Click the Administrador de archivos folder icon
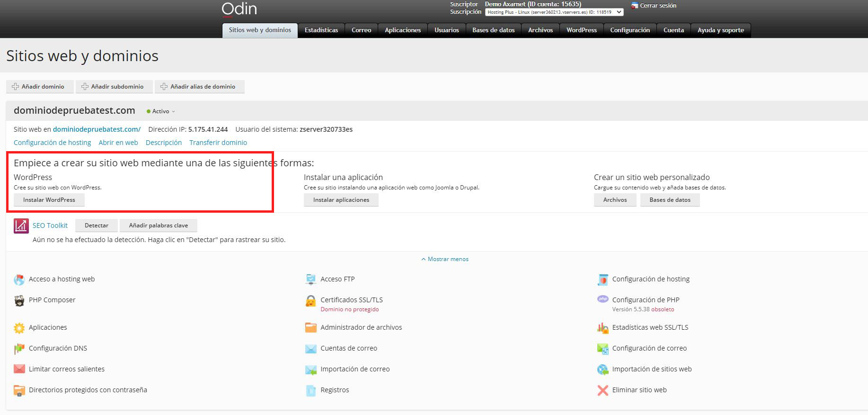This screenshot has height=415, width=868. (x=310, y=327)
